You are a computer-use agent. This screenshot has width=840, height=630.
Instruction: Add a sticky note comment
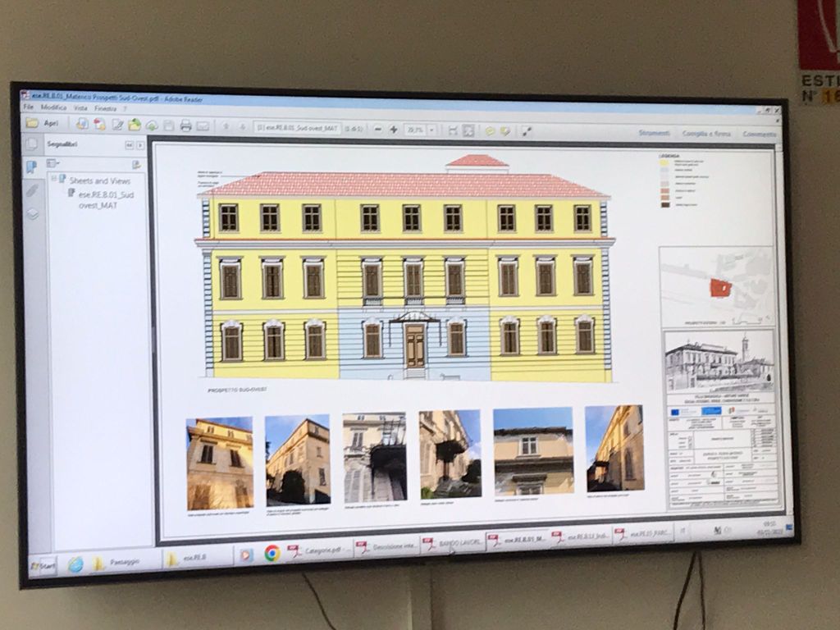[490, 130]
